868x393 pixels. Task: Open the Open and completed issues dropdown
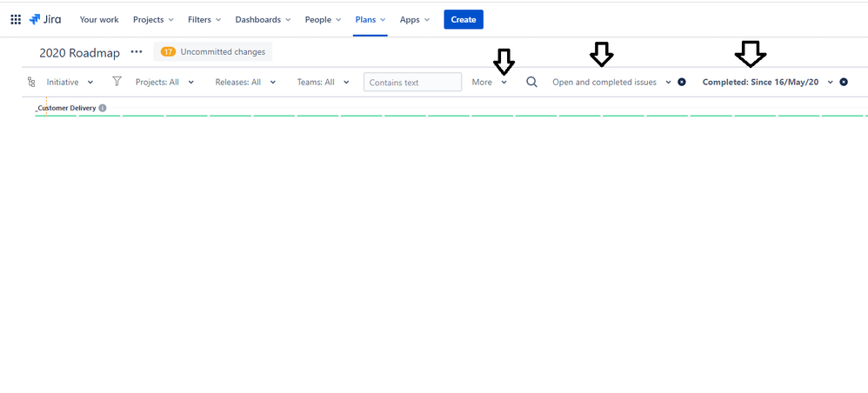tap(611, 82)
